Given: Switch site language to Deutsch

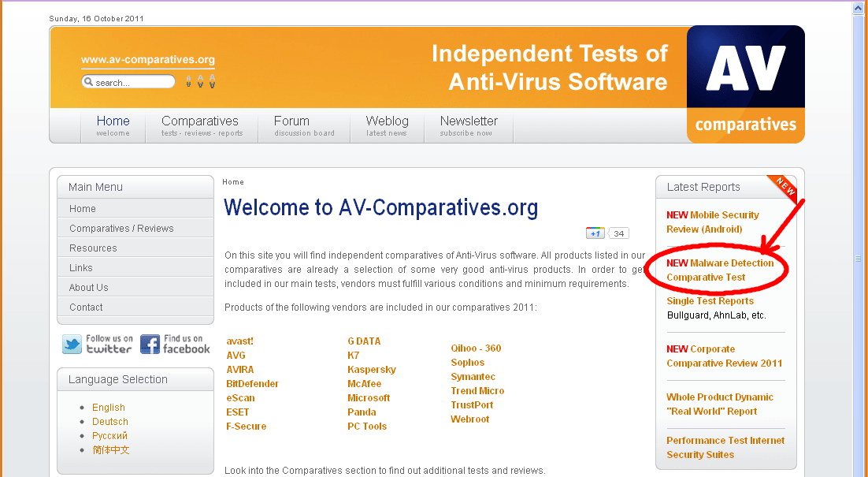Looking at the screenshot, I should coord(110,422).
